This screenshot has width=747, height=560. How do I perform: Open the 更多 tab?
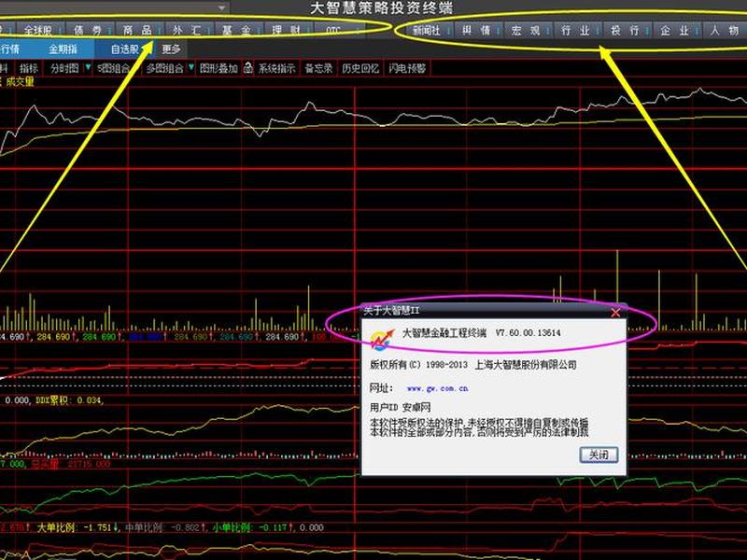tap(171, 49)
